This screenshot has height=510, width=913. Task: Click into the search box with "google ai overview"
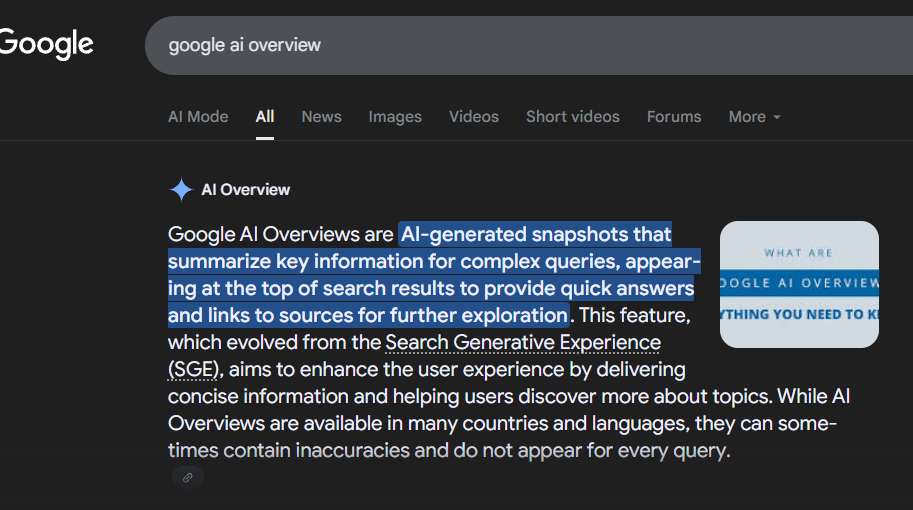pyautogui.click(x=500, y=45)
